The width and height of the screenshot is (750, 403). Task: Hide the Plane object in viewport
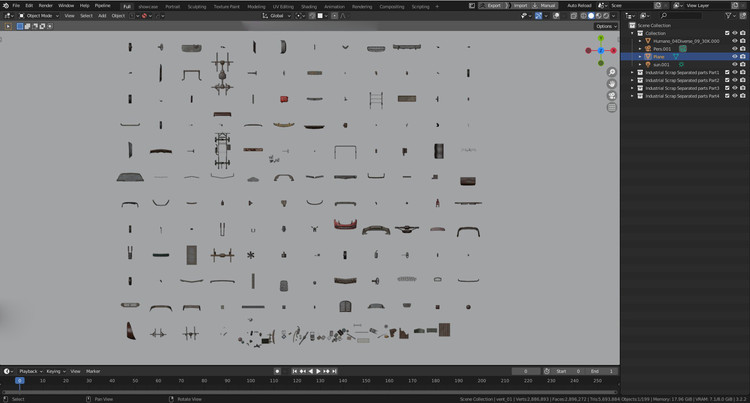pos(735,56)
